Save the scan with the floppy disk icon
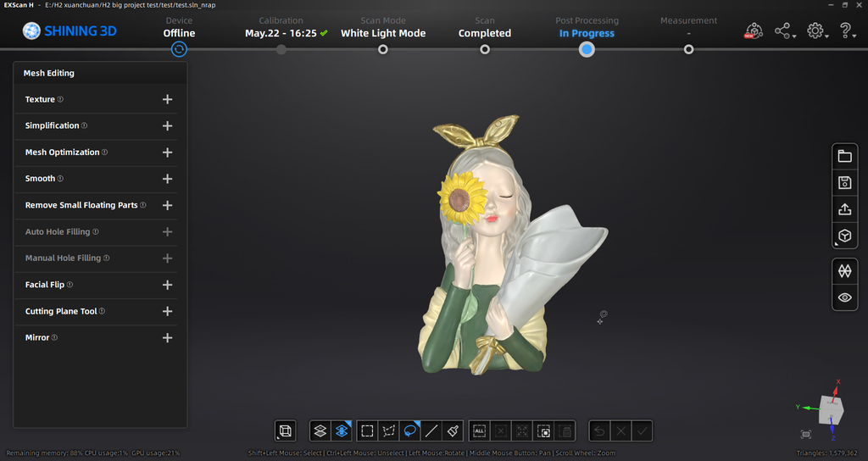This screenshot has height=461, width=868. coord(844,182)
